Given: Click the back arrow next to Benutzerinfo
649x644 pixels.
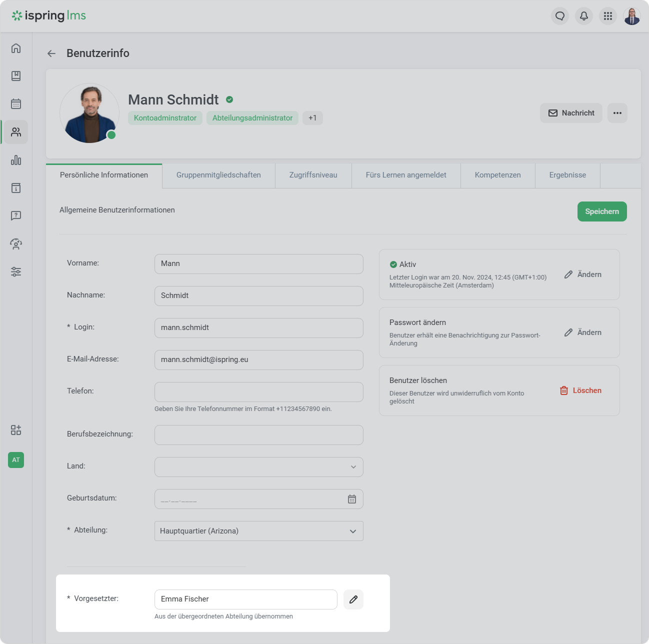Looking at the screenshot, I should point(51,53).
